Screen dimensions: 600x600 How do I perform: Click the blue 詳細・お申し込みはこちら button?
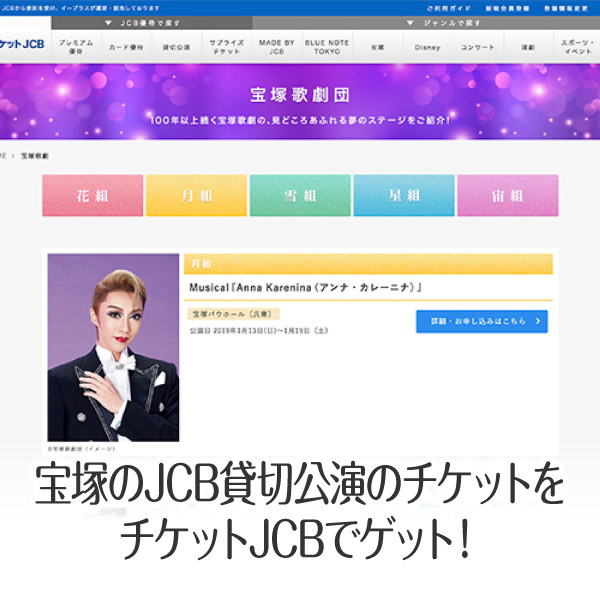point(482,321)
